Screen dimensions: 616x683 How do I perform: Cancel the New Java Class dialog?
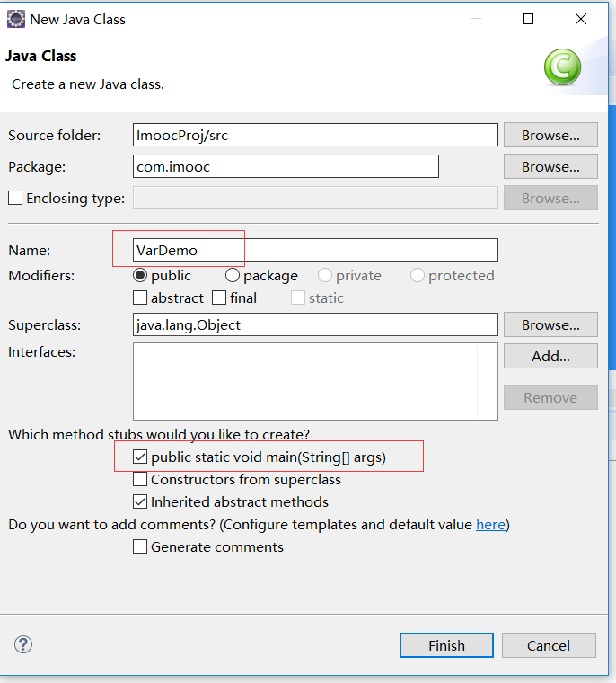(549, 645)
